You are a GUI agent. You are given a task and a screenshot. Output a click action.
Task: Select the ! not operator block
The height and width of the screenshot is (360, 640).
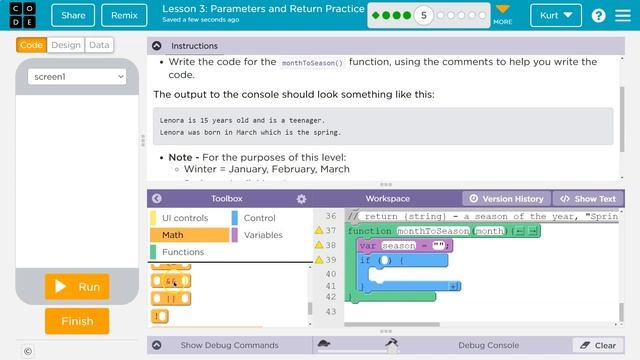[x=160, y=316]
